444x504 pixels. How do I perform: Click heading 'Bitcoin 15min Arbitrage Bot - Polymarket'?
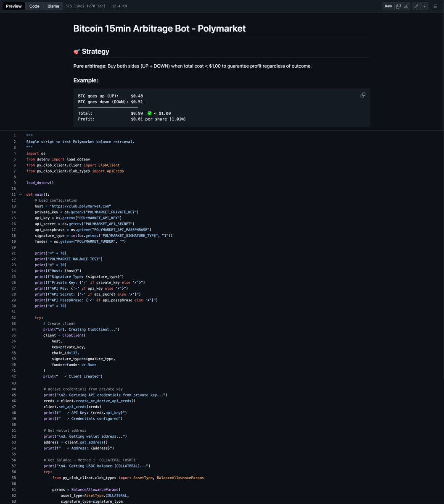pos(159,29)
